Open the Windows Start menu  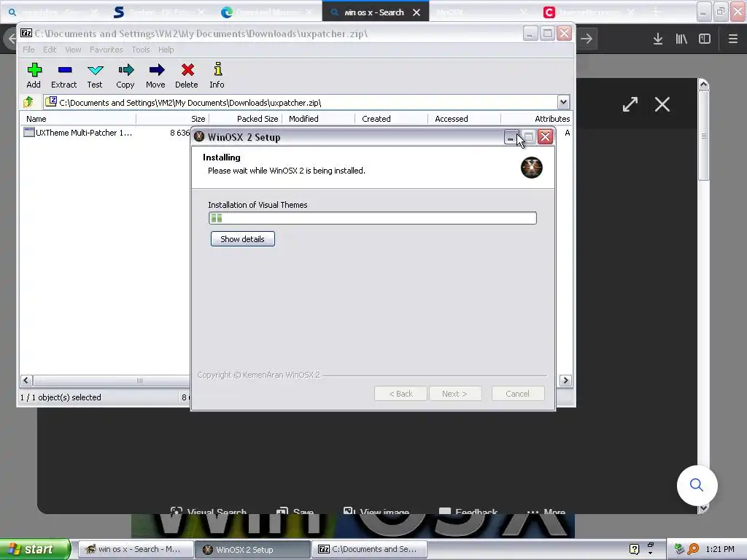[x=34, y=549]
